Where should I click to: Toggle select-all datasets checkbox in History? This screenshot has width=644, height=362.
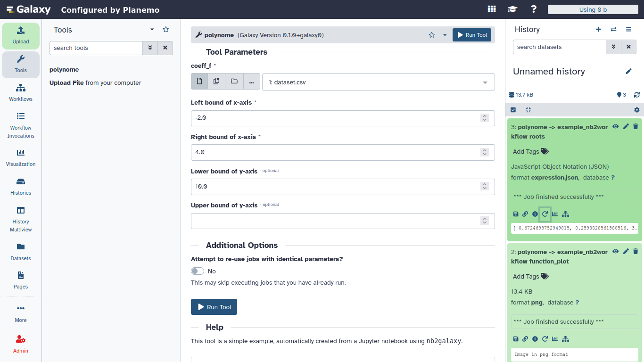pyautogui.click(x=513, y=110)
